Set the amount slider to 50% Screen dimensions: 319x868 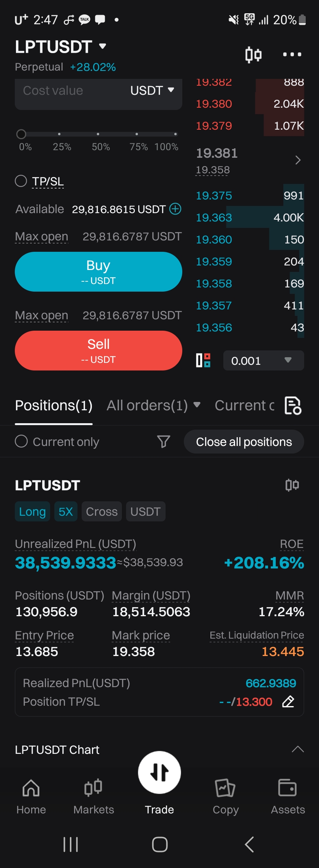[x=98, y=134]
